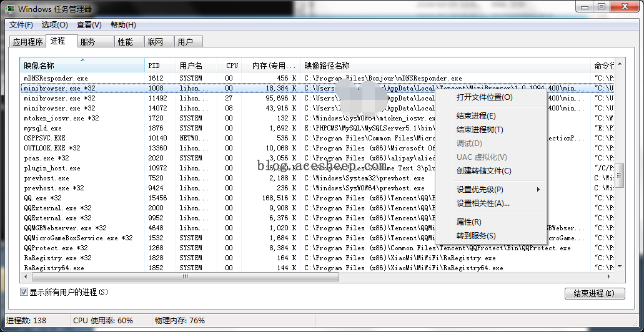Select the 进程 tab
Viewport: 644px width, 332px height.
click(x=62, y=41)
